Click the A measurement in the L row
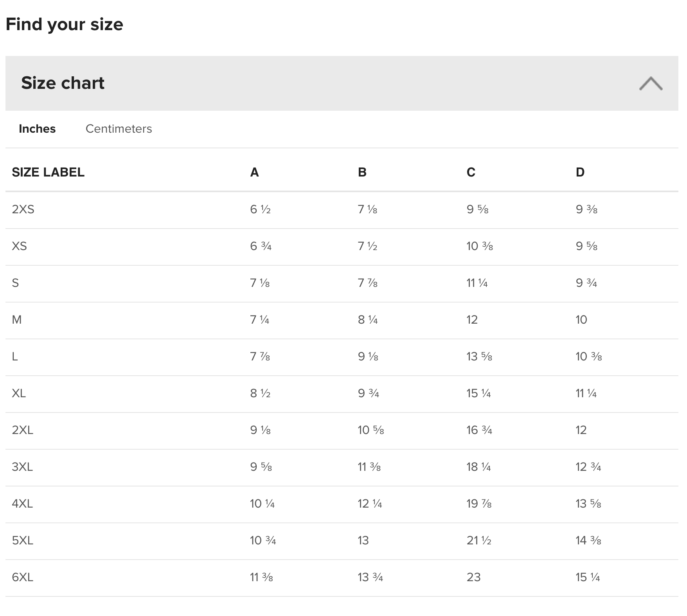 coord(260,357)
